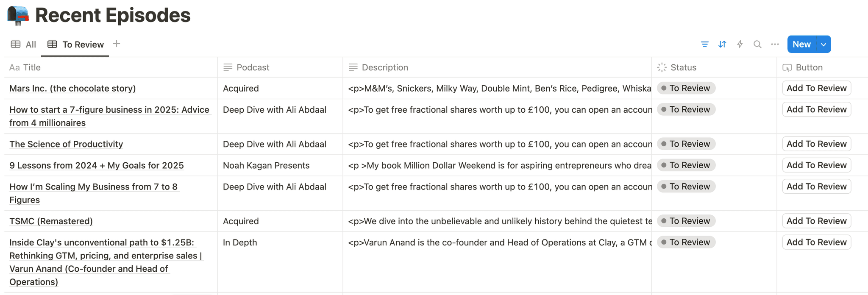868x295 pixels.
Task: Select the To Review tab
Action: click(x=76, y=45)
